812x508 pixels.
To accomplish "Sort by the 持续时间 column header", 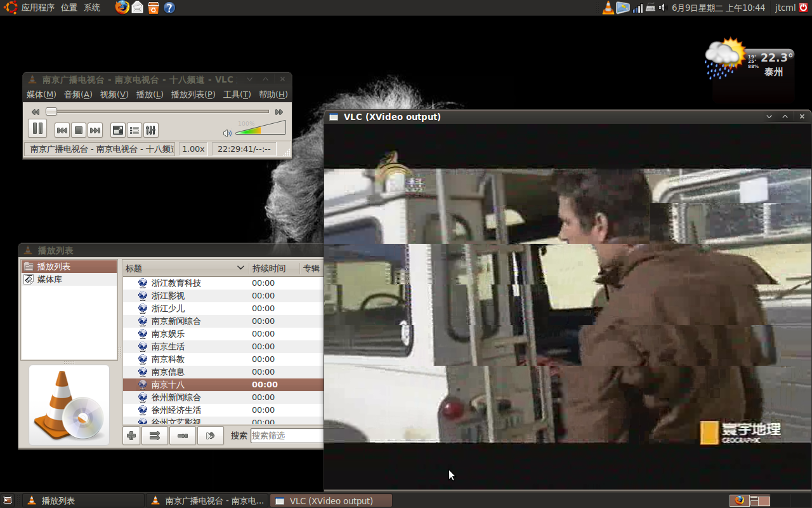I will click(x=273, y=269).
